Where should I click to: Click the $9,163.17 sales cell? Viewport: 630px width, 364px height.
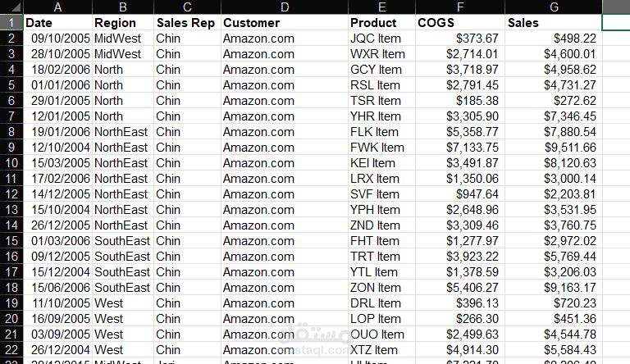click(554, 288)
